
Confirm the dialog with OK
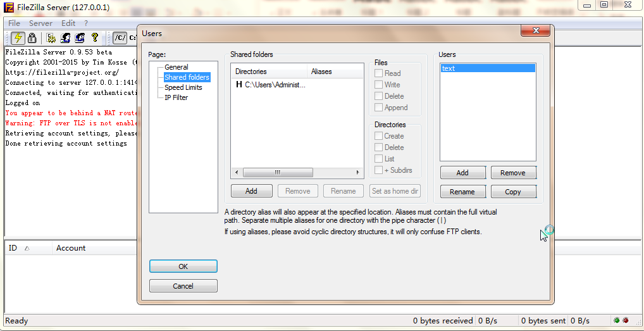point(183,266)
